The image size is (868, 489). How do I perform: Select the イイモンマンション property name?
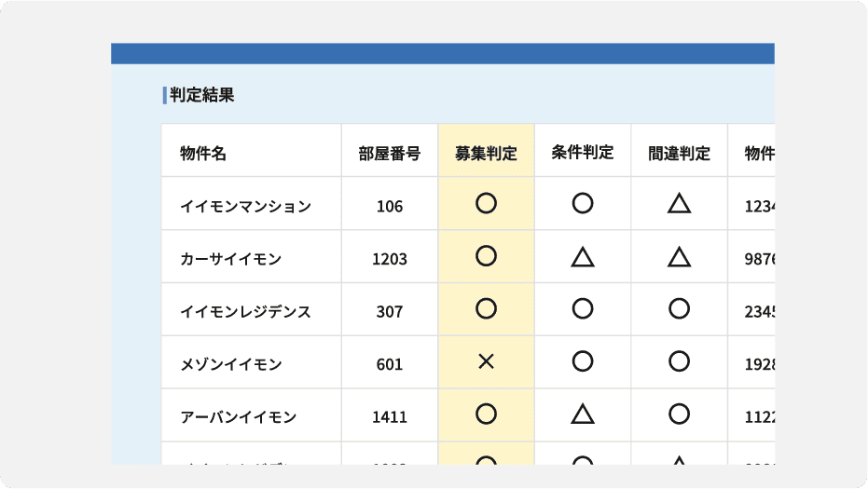[x=245, y=207]
